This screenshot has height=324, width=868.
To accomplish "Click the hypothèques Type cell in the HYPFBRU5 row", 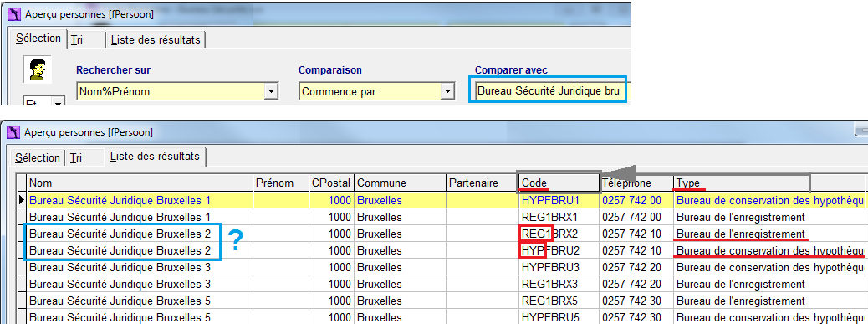I will pos(770,318).
